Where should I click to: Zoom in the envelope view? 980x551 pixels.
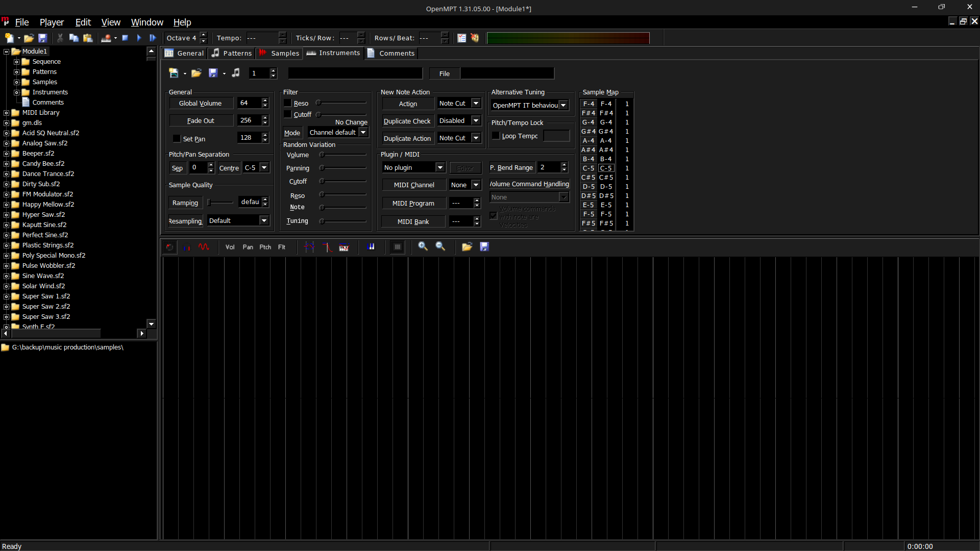coord(423,247)
